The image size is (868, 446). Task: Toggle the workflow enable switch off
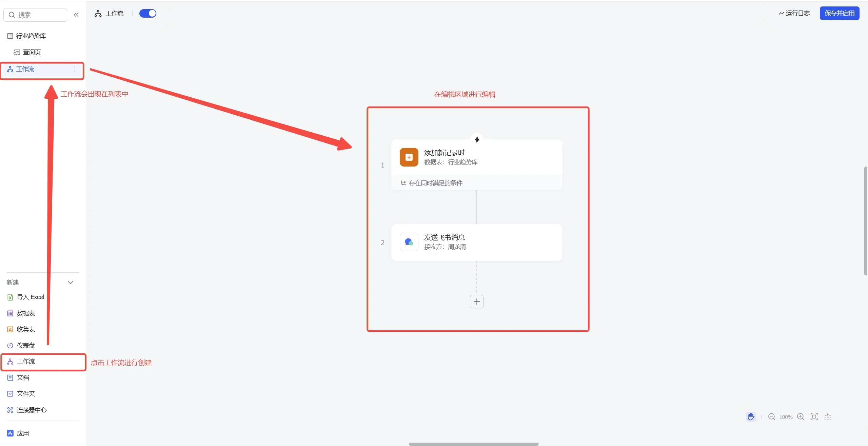pyautogui.click(x=148, y=13)
